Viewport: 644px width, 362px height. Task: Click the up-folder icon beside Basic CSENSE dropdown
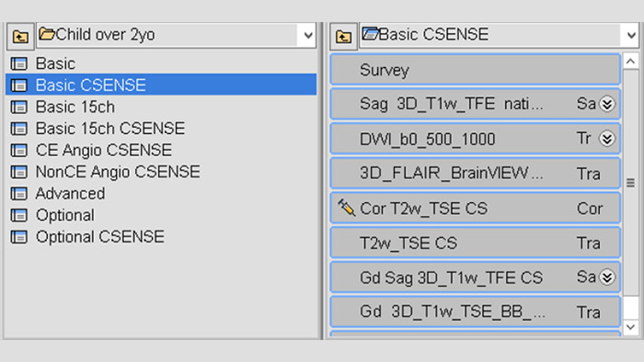pyautogui.click(x=343, y=36)
